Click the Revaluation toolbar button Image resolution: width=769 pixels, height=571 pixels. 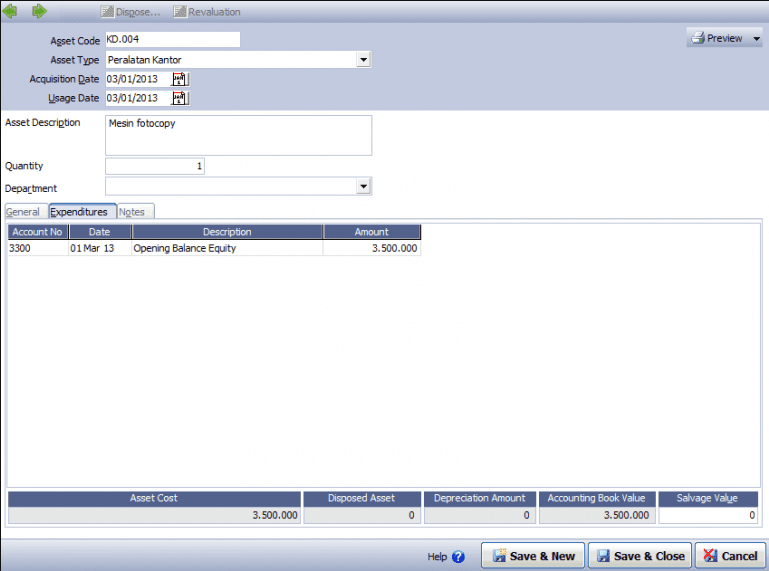pos(207,12)
